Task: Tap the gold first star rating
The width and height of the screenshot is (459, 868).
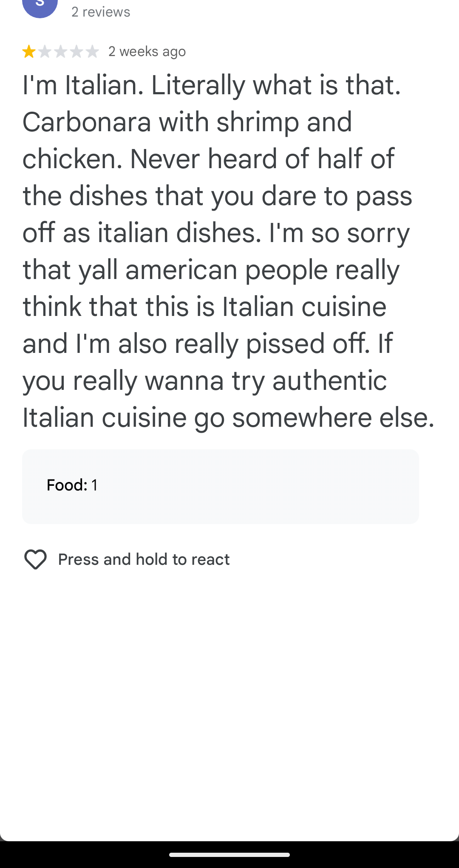Action: [29, 52]
